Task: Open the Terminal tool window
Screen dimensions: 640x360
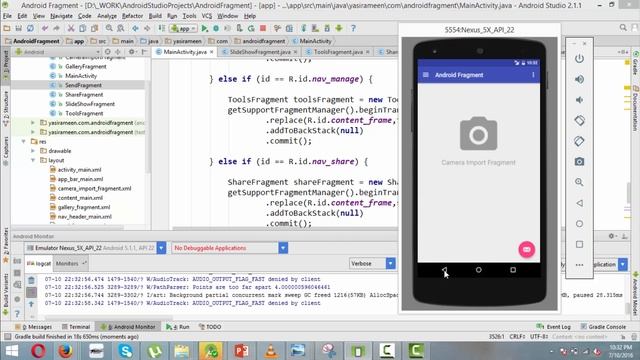Action: pos(76,327)
